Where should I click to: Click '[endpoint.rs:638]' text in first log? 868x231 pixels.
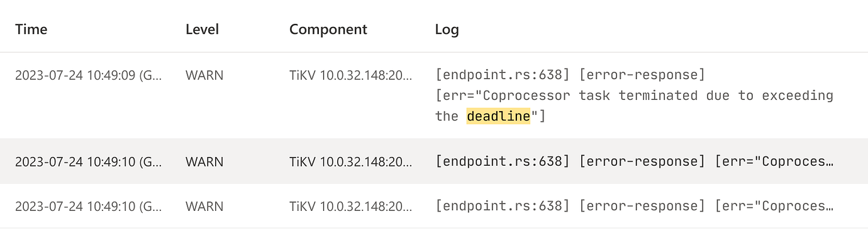[x=503, y=75]
